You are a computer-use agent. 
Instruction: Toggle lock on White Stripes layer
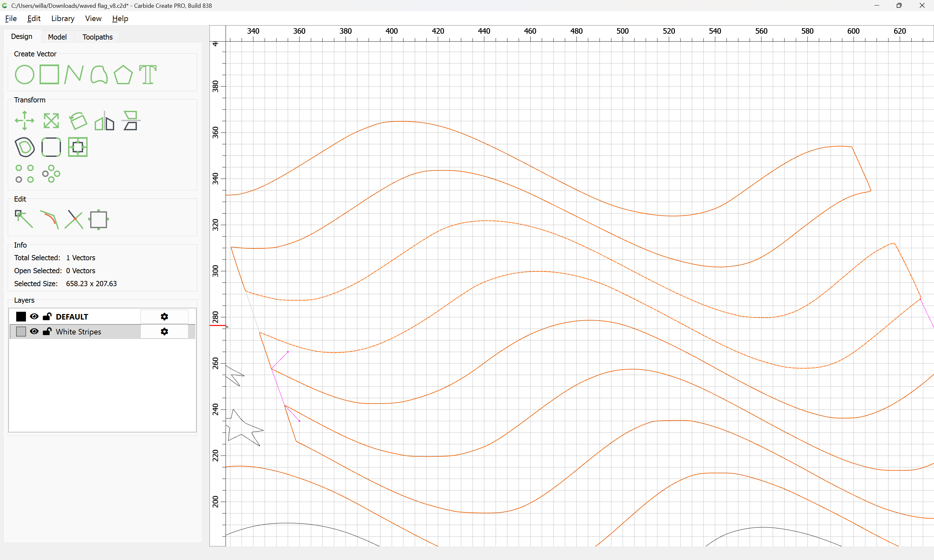tap(47, 332)
